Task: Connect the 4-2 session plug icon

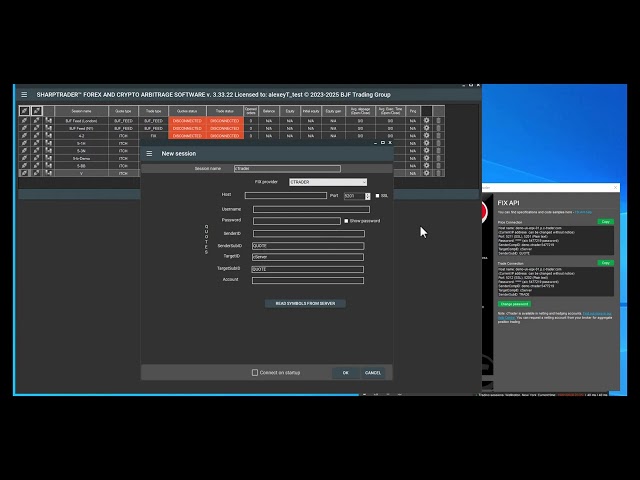Action: point(24,136)
